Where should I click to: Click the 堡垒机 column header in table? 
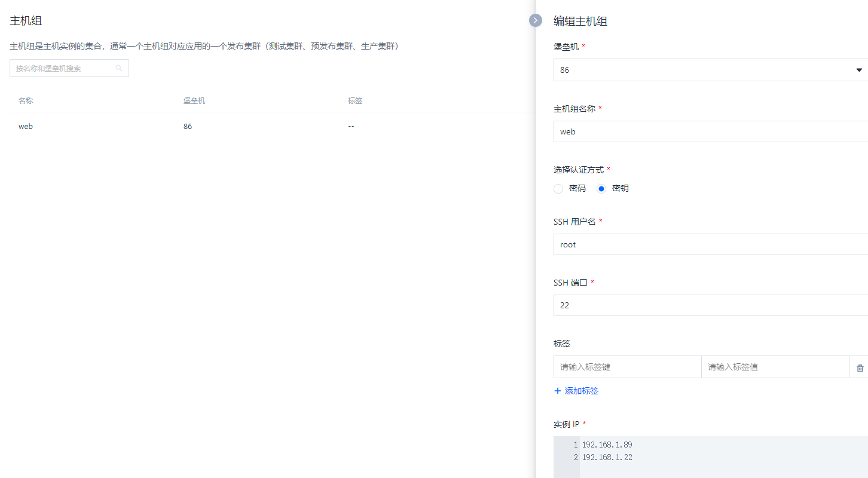coord(194,101)
